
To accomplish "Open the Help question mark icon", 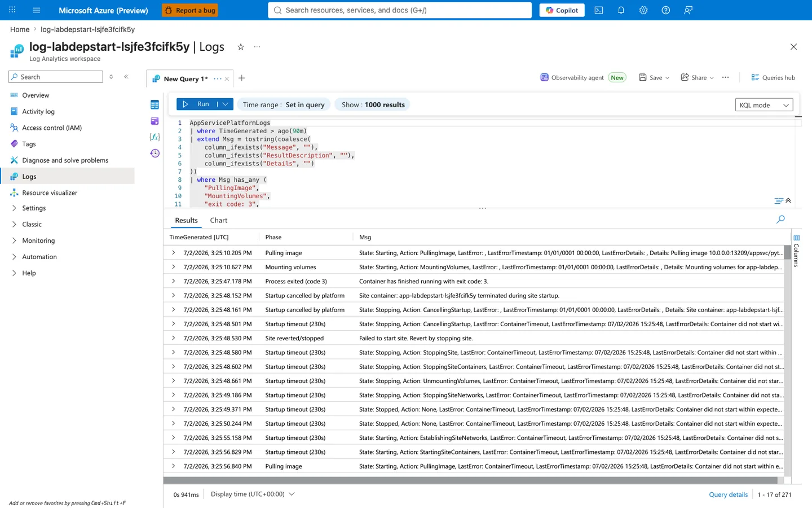I will pos(665,10).
